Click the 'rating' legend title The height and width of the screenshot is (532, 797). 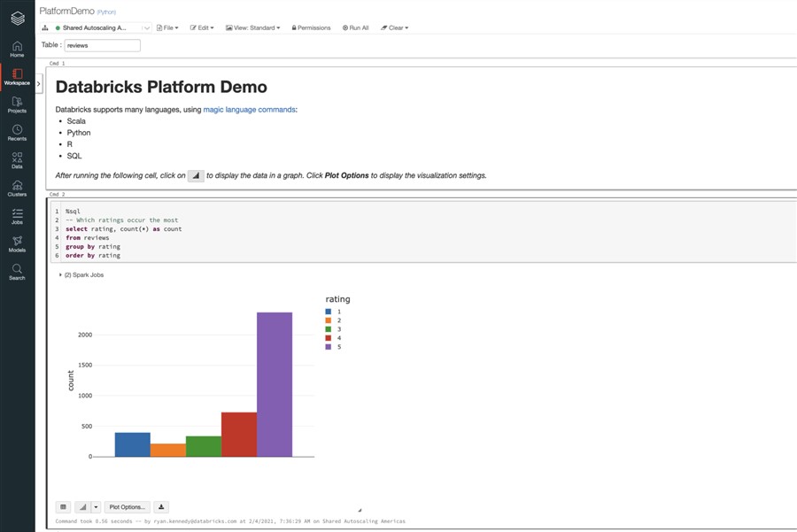click(x=338, y=299)
